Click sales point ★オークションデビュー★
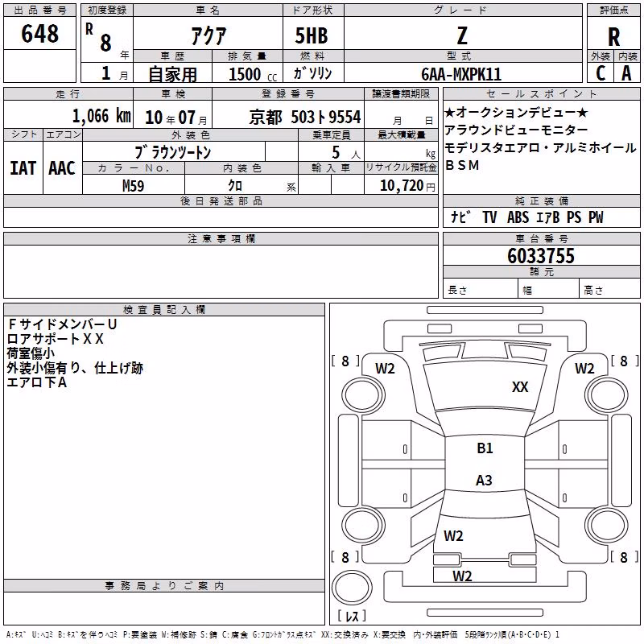 tap(516, 112)
